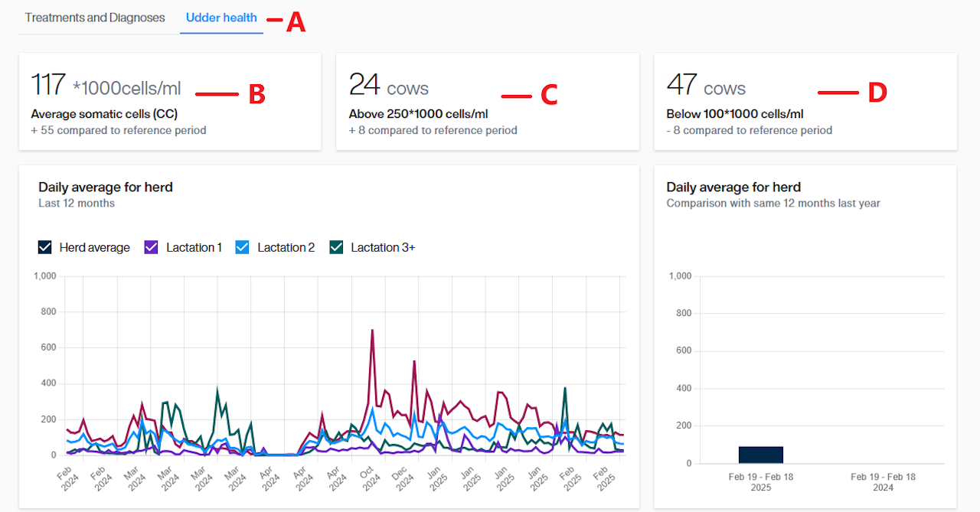980x512 pixels.
Task: Click the 117 average somatic cells value
Action: pos(48,85)
